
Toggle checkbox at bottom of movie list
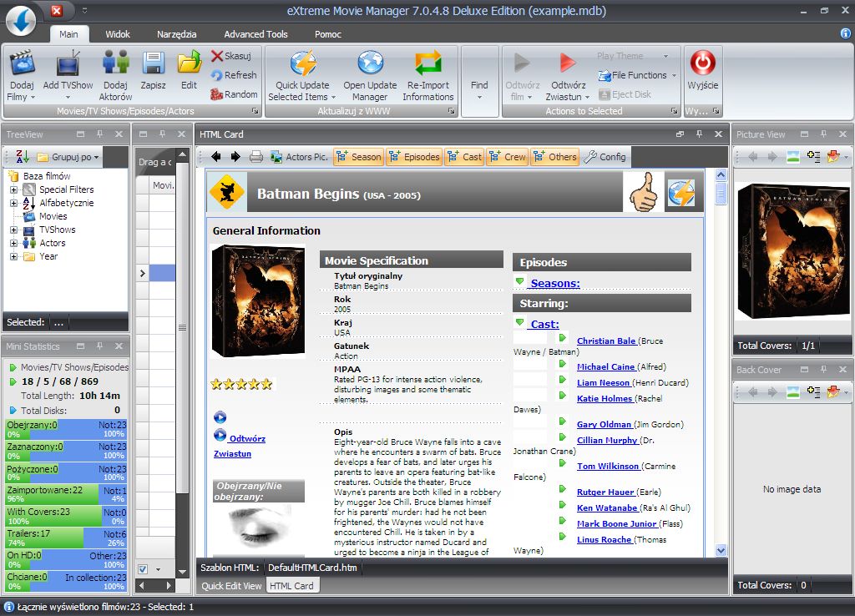pyautogui.click(x=143, y=569)
